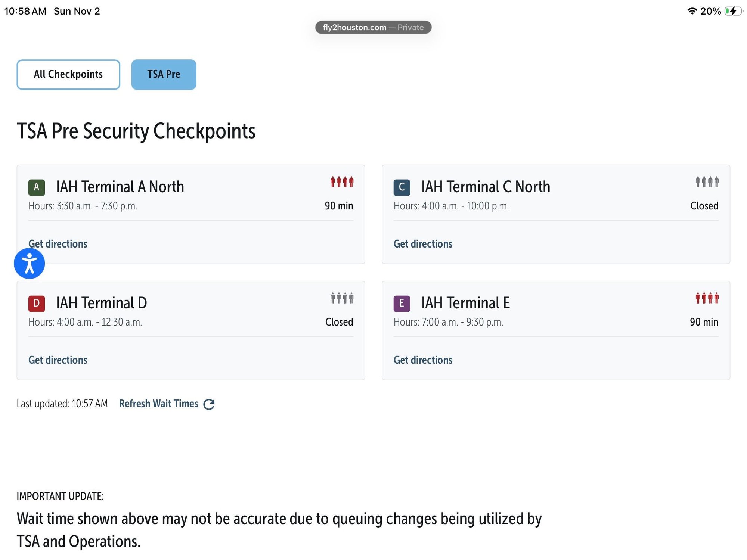Get directions to Terminal E

tap(423, 360)
